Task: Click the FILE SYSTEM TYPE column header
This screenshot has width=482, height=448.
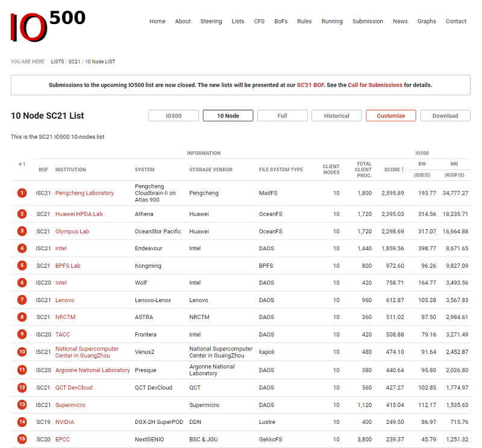Action: click(x=281, y=169)
